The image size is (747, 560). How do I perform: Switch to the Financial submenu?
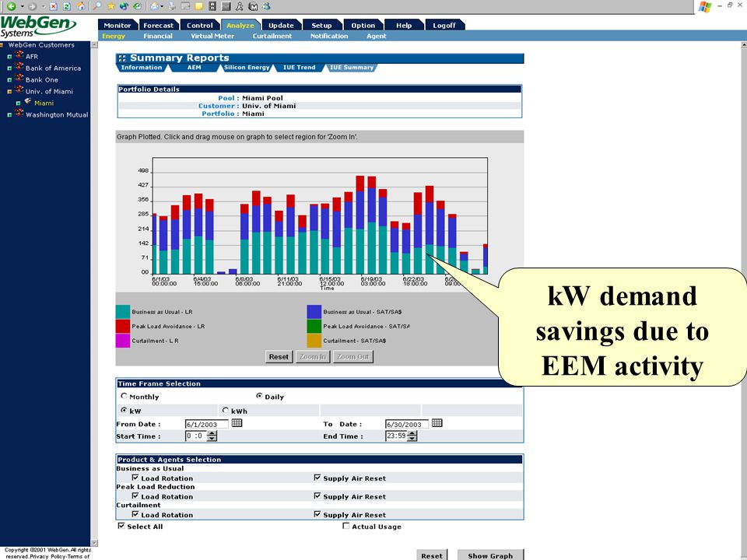158,37
